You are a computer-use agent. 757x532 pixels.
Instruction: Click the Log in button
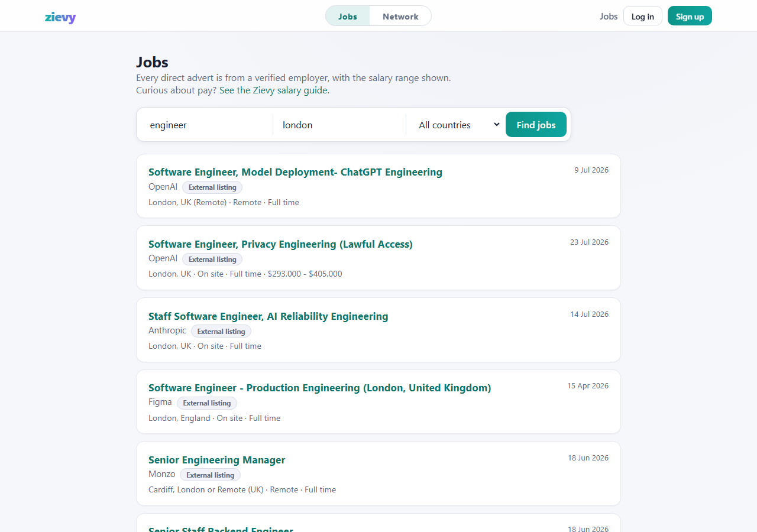coord(643,17)
